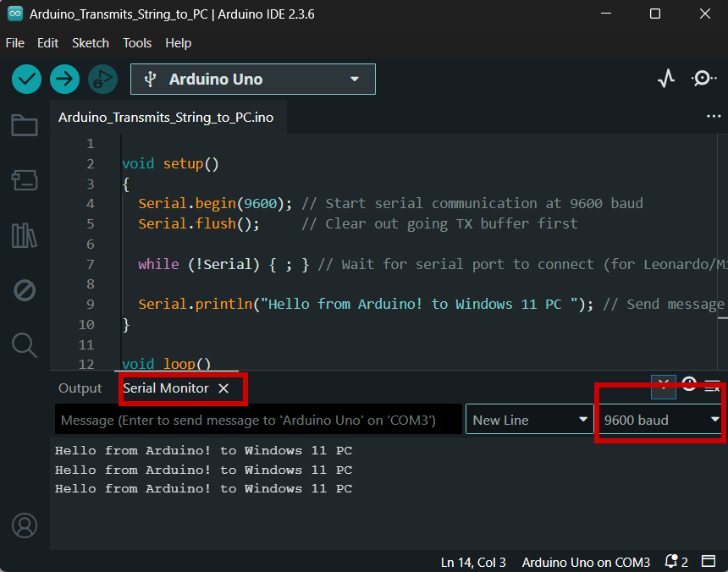Start debugging with the debug button
Viewport: 728px width, 572px height.
(102, 79)
